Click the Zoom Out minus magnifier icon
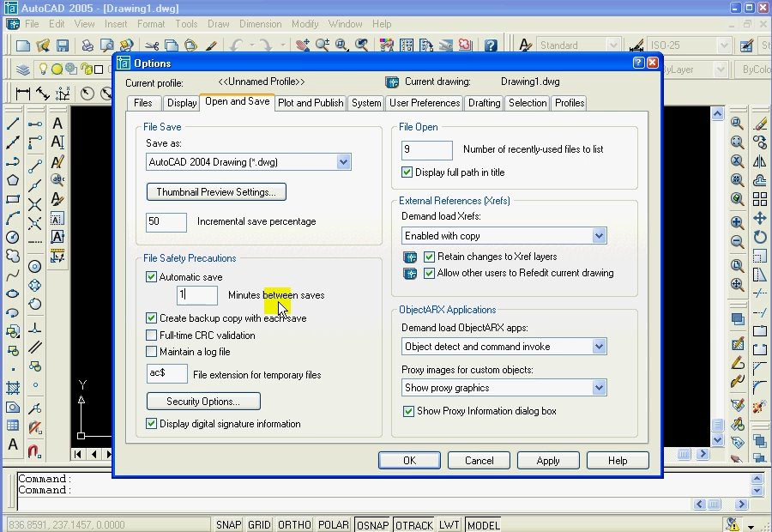The height and width of the screenshot is (532, 772). click(x=737, y=241)
